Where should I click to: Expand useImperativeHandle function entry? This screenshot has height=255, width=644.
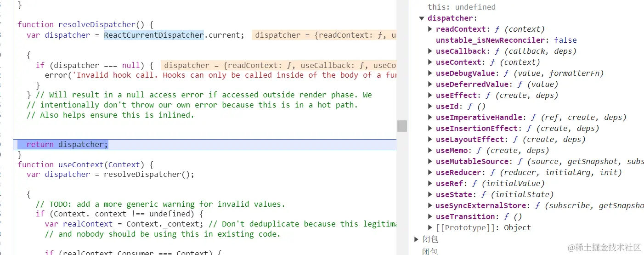(x=430, y=117)
